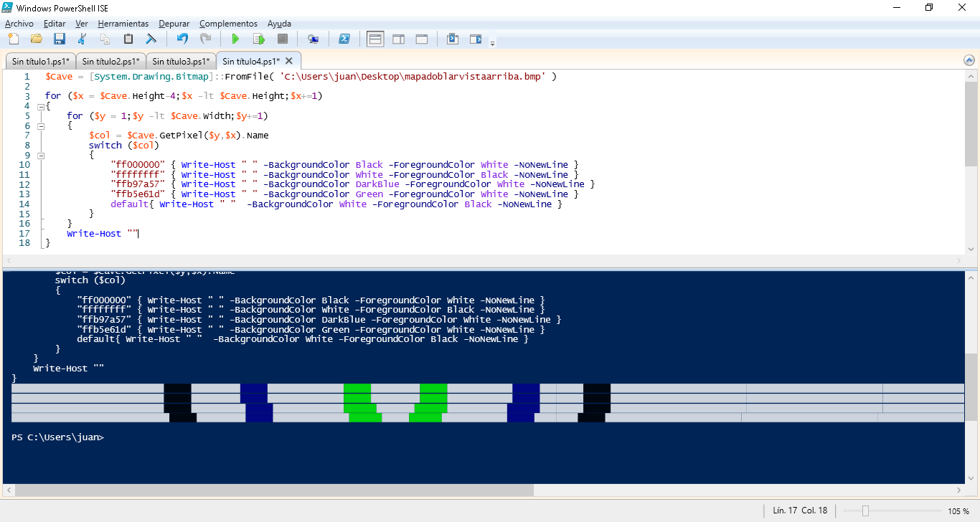Click the Stop Operation icon

pyautogui.click(x=283, y=39)
